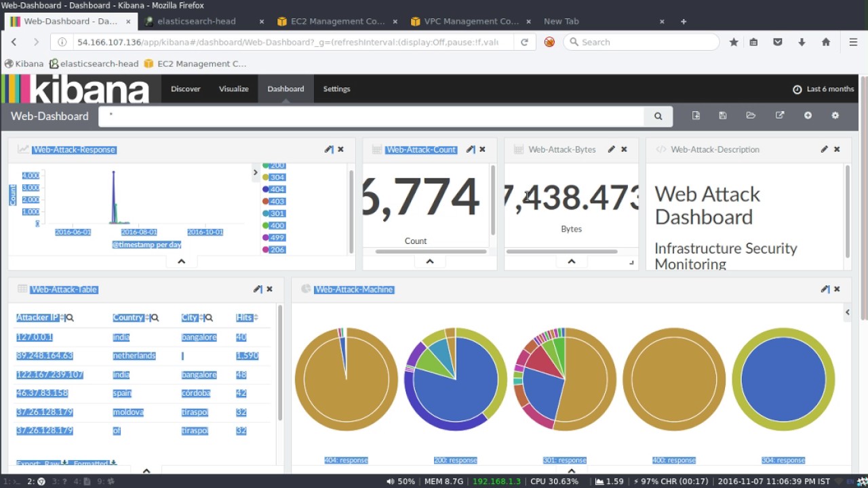This screenshot has width=868, height=488.
Task: Switch to VPC Management Console tab
Action: [x=471, y=21]
